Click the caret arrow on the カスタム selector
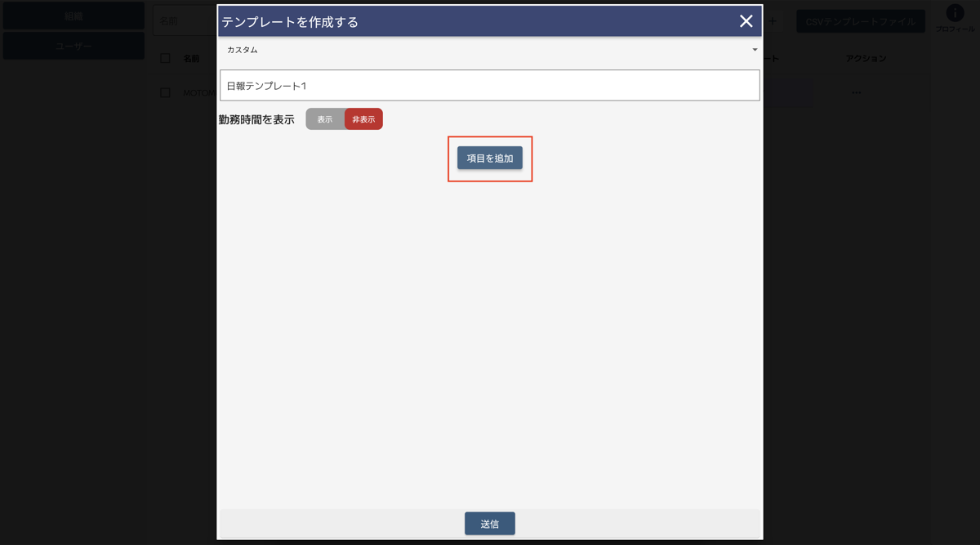Viewport: 980px width, 545px height. [x=754, y=49]
